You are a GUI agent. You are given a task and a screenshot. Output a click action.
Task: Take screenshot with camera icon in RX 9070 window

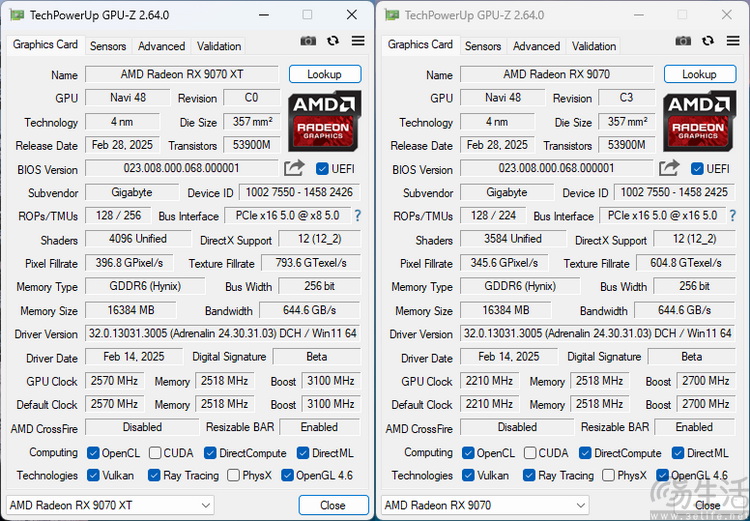[683, 41]
